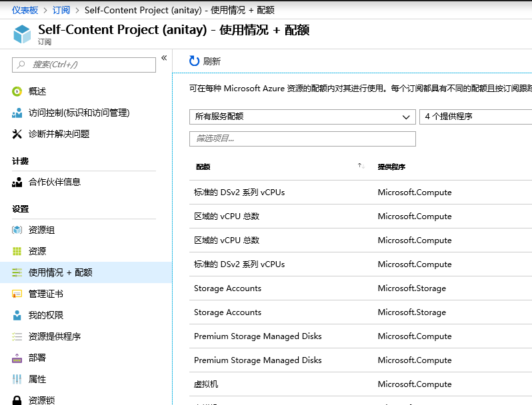Click the 诊断并解决问题 wrench icon
Screen dimensions: 532x405
tap(17, 134)
